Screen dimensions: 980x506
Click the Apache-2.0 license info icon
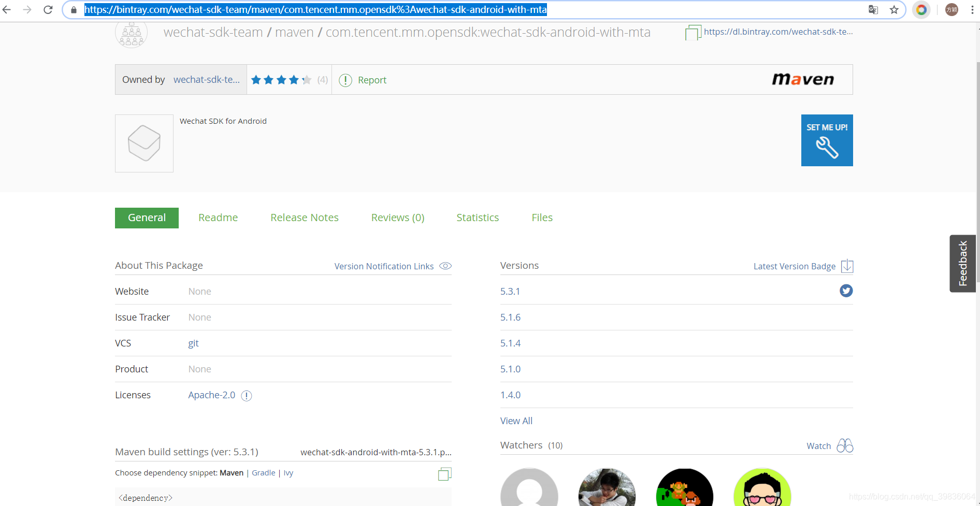click(x=247, y=396)
